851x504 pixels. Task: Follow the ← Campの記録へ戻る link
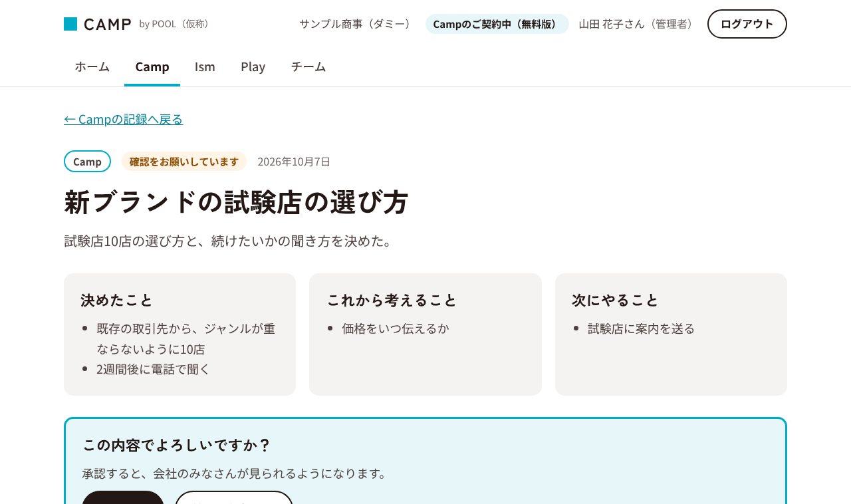124,119
